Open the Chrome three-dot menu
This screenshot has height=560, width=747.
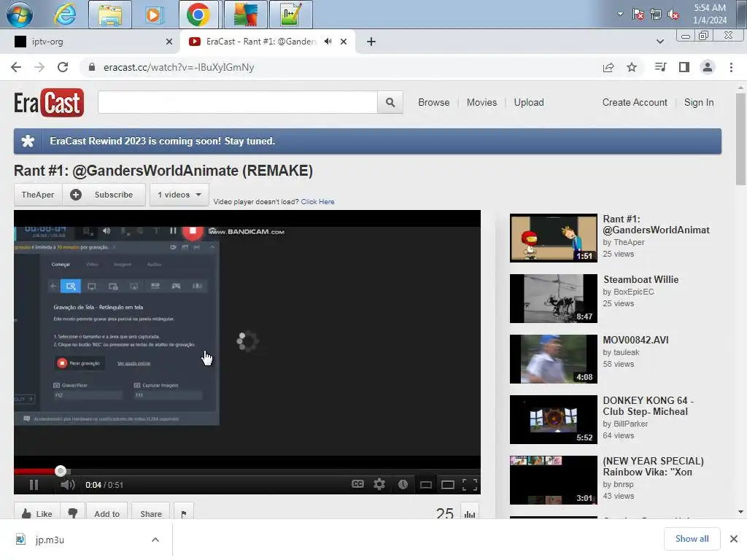pos(731,67)
